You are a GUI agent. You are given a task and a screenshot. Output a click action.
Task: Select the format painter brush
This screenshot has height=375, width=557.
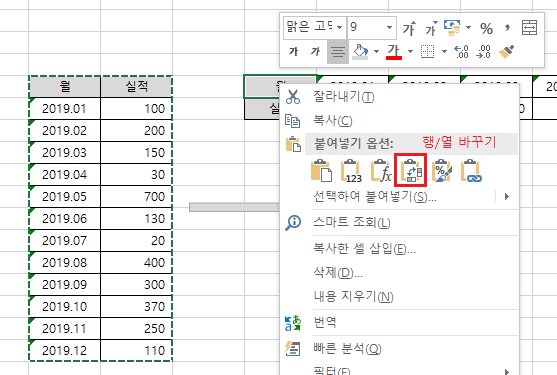[507, 51]
